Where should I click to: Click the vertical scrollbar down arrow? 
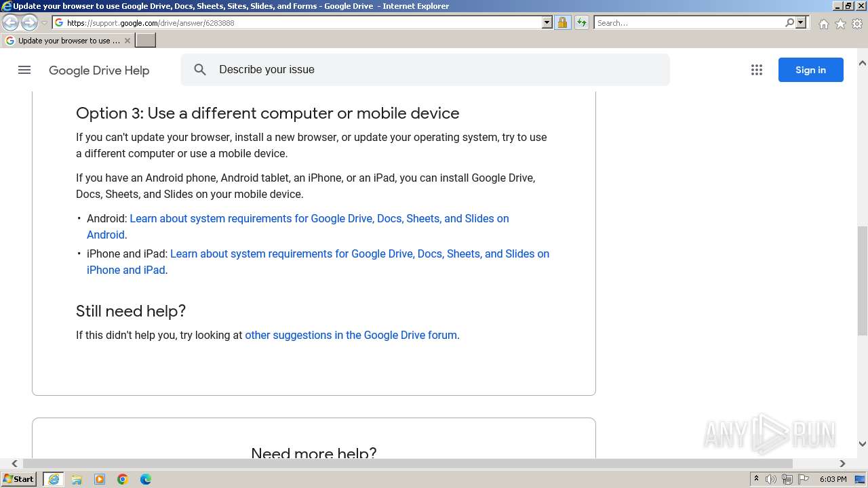point(863,444)
